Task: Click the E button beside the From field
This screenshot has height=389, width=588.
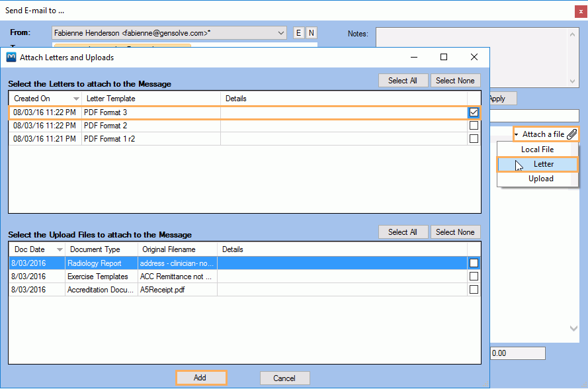Action: tap(298, 32)
